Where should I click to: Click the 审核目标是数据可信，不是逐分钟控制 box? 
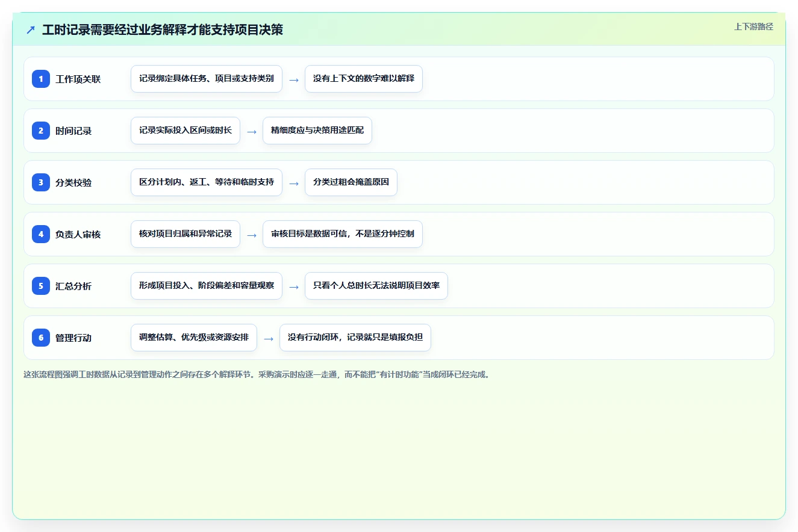click(343, 234)
